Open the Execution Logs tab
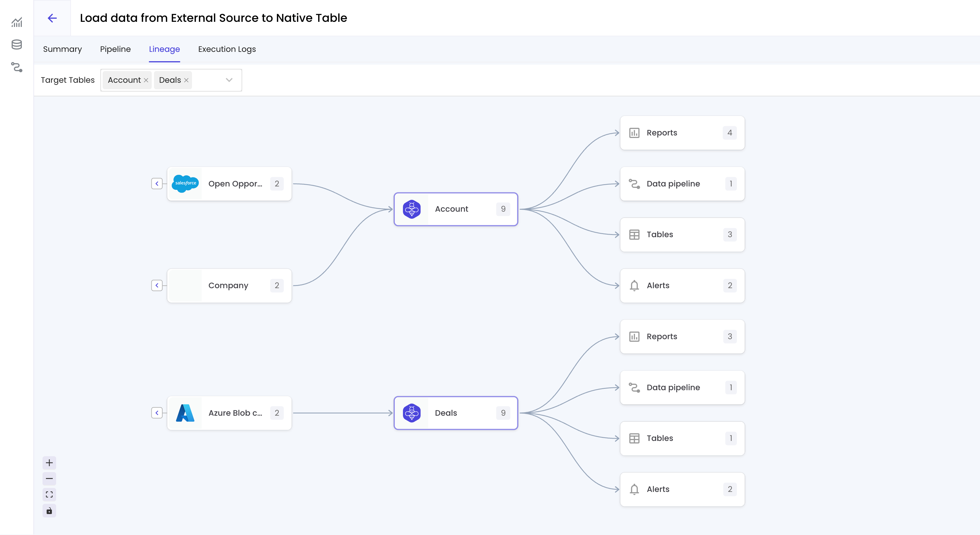The height and width of the screenshot is (535, 980). (227, 49)
